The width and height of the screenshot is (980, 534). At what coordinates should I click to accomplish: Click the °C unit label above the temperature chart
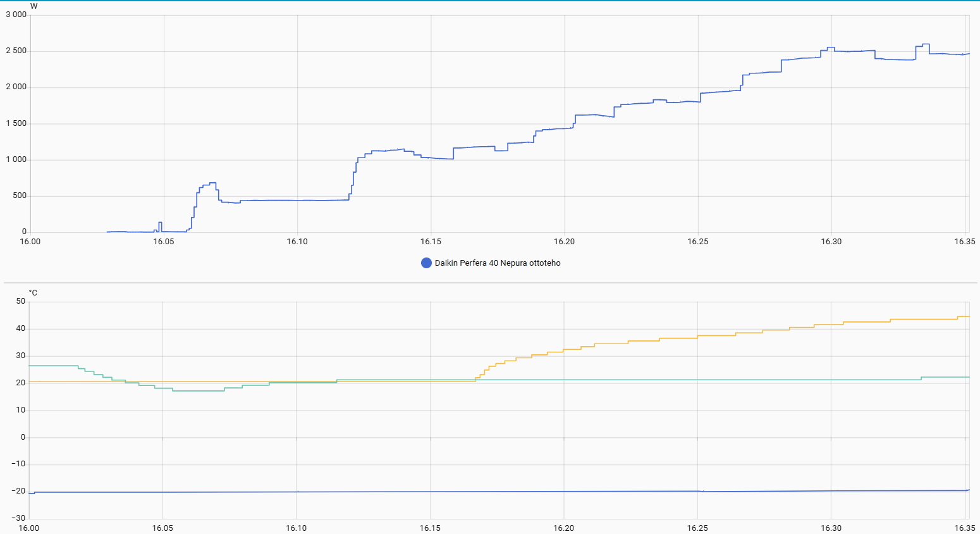coord(33,293)
